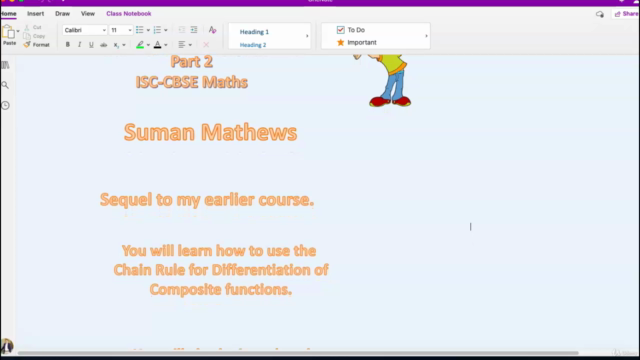Click the Delete X icon
The image size is (640, 360).
point(206,45)
